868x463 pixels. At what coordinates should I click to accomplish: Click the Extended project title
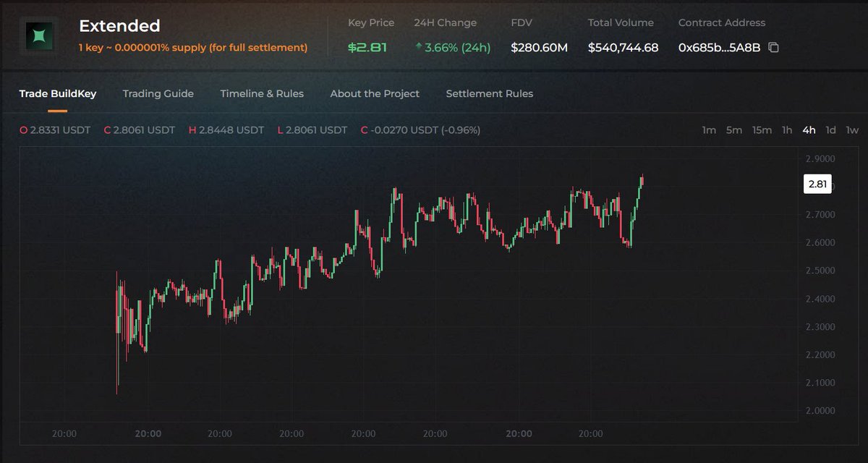[x=119, y=26]
